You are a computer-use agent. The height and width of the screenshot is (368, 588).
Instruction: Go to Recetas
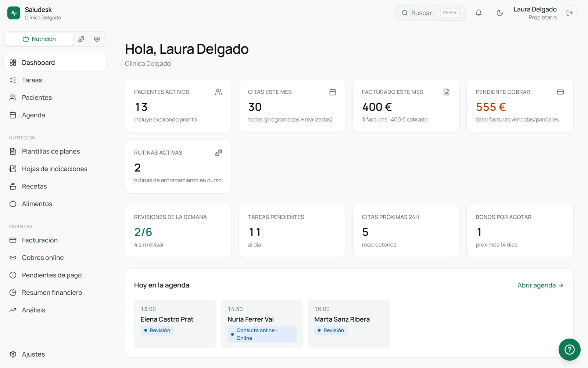pyautogui.click(x=55, y=187)
